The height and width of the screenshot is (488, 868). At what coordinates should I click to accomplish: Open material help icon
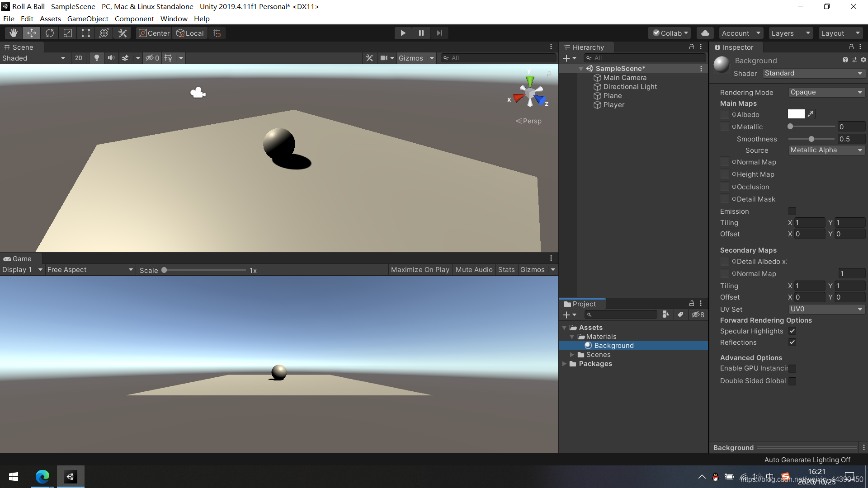845,60
